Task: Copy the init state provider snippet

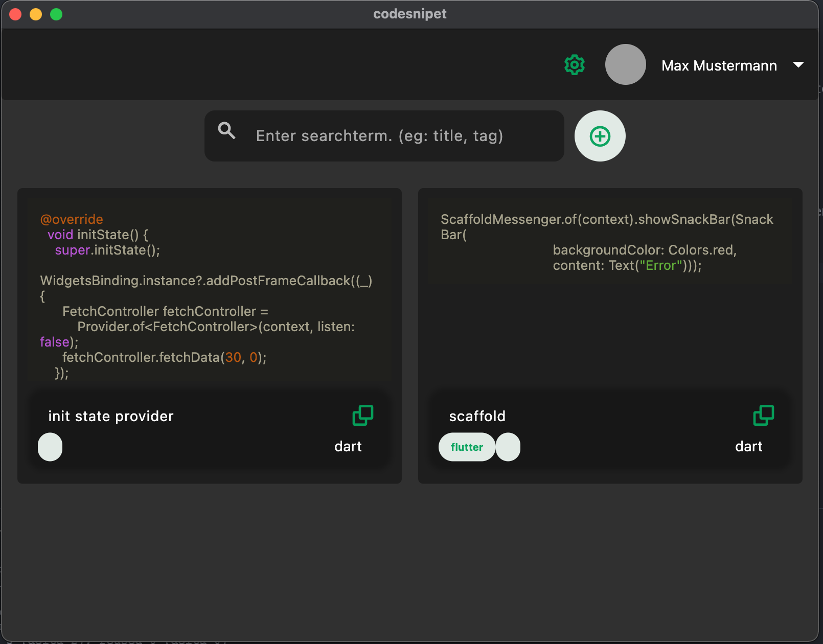Action: (x=363, y=416)
